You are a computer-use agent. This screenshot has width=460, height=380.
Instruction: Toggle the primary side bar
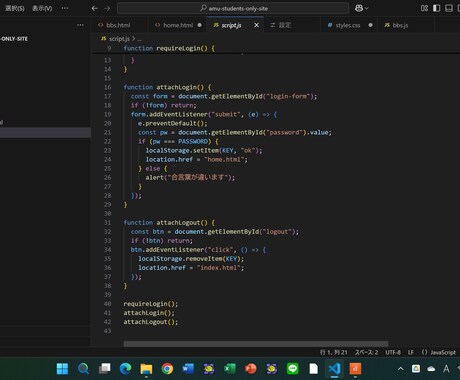coord(437,8)
